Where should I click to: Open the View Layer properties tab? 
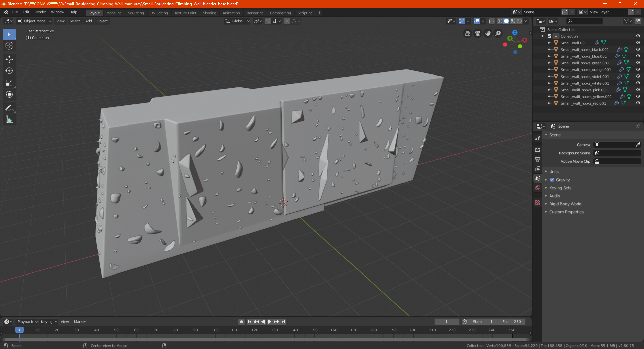point(538,168)
